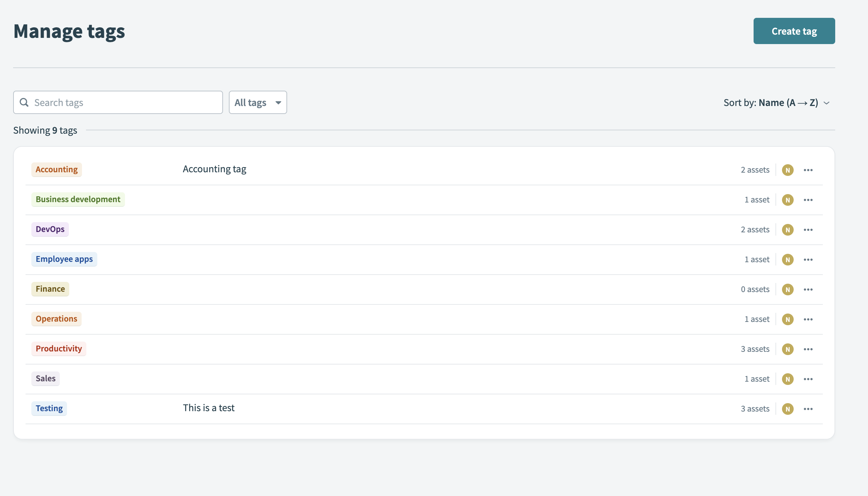Viewport: 868px width, 496px height.
Task: Click the Create tag button
Action: point(794,31)
